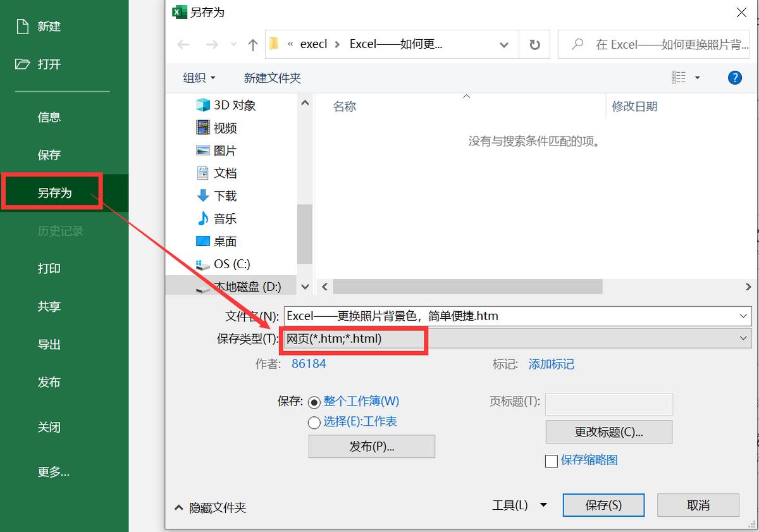Choose the 选择(E):工作表 radio option
The width and height of the screenshot is (759, 532).
click(x=314, y=422)
